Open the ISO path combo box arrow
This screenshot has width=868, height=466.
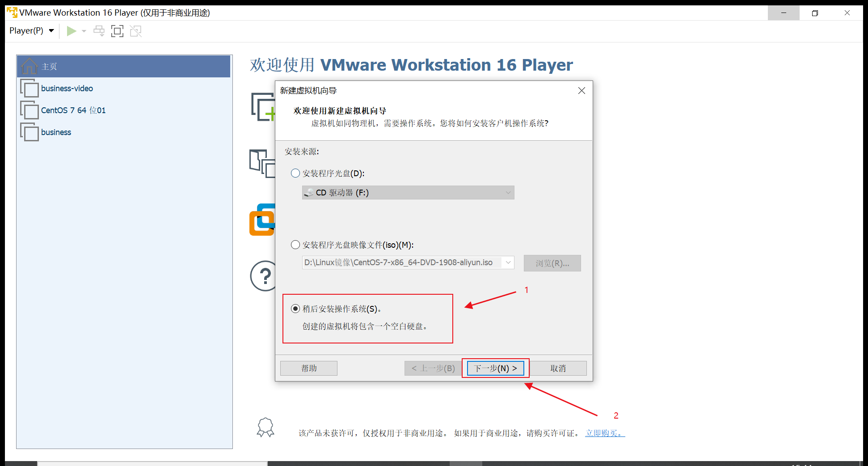point(508,263)
